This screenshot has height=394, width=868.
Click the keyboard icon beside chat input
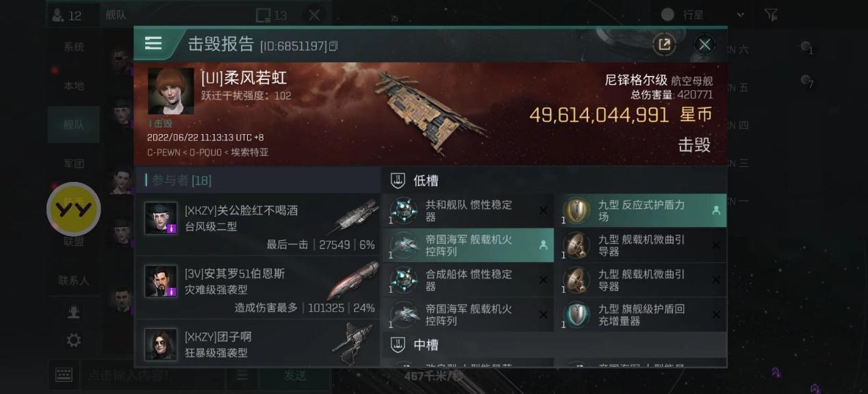[64, 375]
